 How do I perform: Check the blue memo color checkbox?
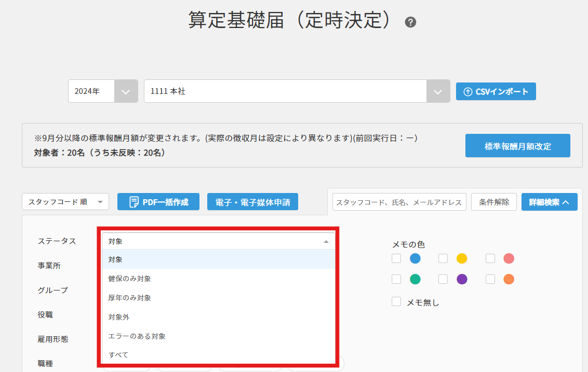coord(396,258)
